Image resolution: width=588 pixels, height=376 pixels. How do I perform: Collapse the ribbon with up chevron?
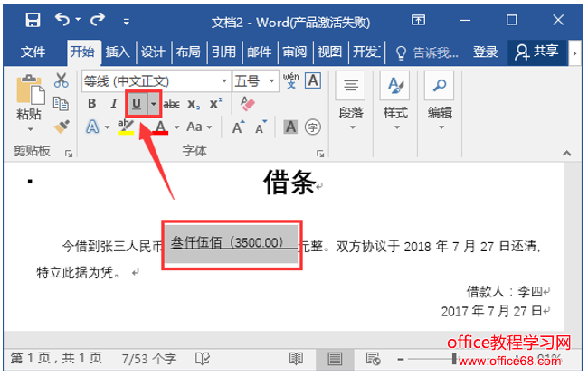(566, 153)
